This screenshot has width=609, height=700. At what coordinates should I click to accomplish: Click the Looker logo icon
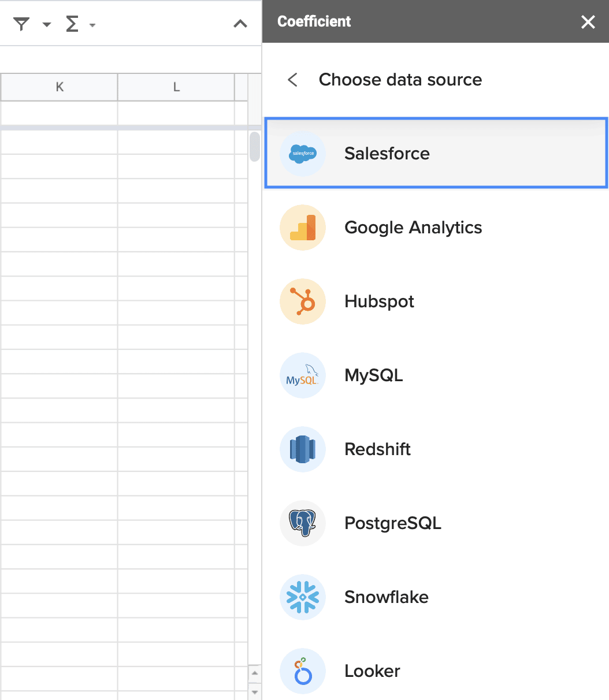303,671
